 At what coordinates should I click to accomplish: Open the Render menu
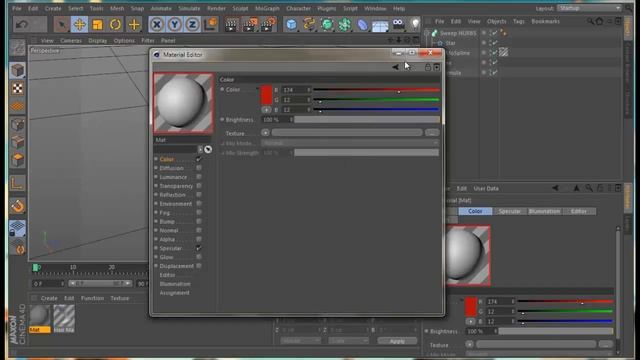(x=216, y=8)
